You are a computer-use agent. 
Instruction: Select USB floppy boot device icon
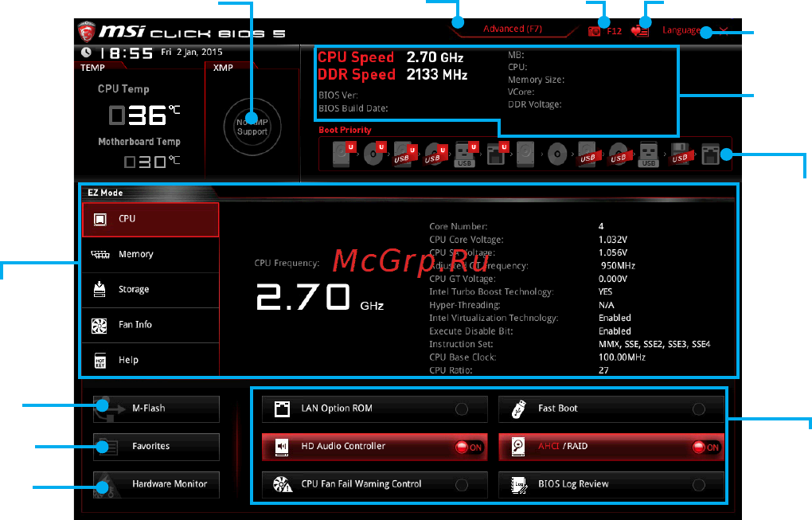(679, 154)
